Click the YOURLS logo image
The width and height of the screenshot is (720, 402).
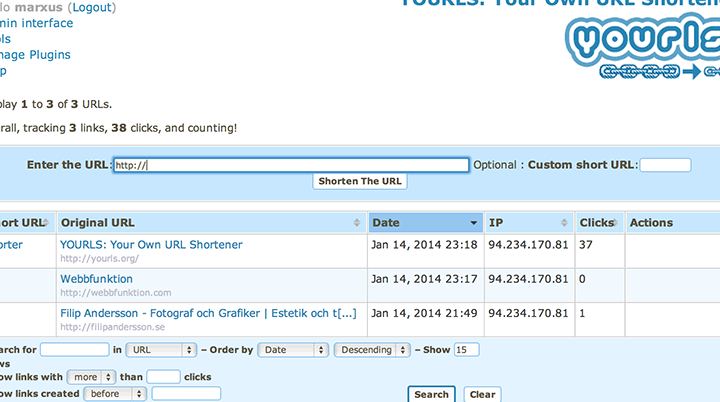pyautogui.click(x=643, y=46)
